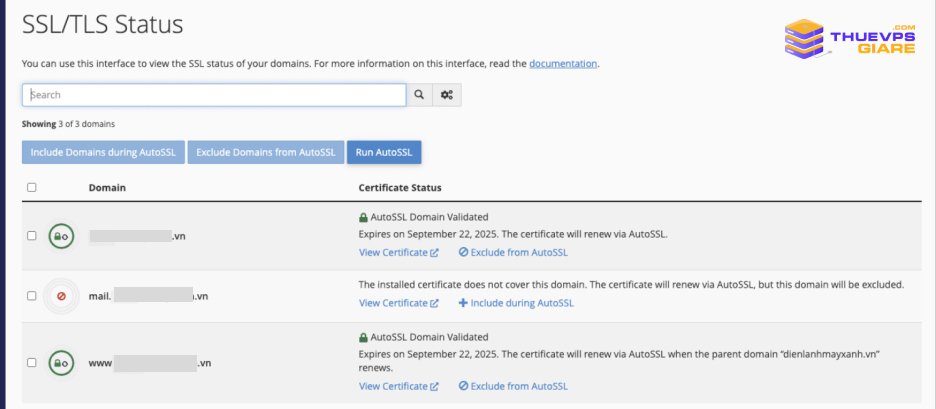View Certificate for the mail domain
Image resolution: width=936 pixels, height=409 pixels.
pyautogui.click(x=399, y=303)
